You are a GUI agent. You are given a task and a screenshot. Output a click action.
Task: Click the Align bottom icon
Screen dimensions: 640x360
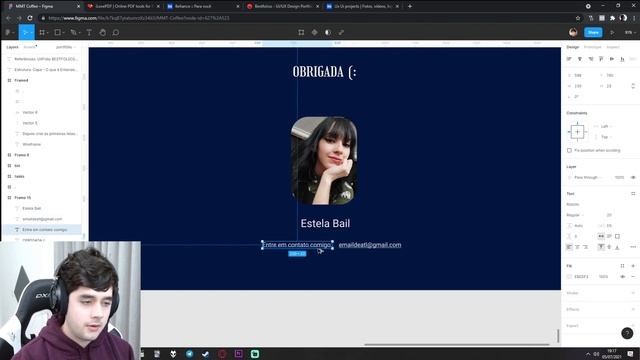(x=622, y=59)
